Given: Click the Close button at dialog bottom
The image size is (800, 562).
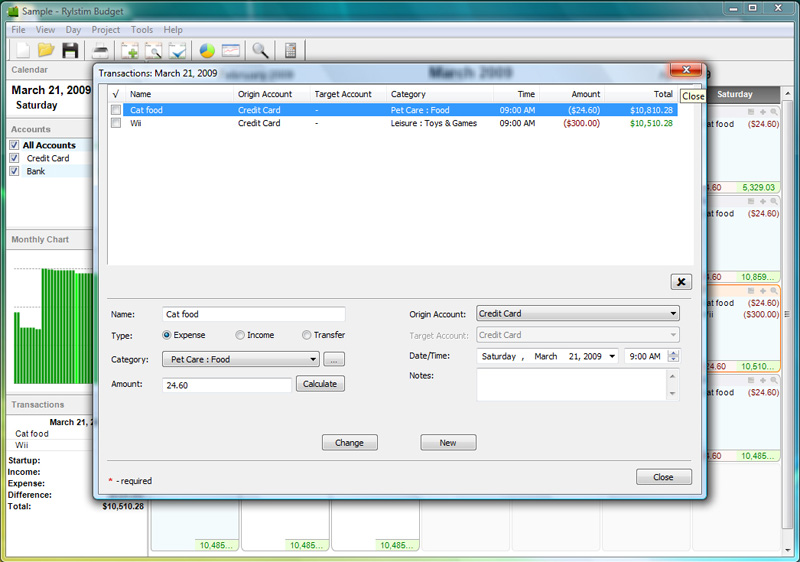Looking at the screenshot, I should point(663,477).
